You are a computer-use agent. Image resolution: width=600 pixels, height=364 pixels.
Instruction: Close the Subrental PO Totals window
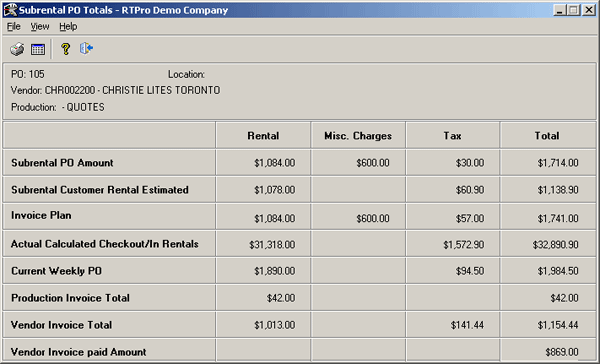pyautogui.click(x=589, y=10)
